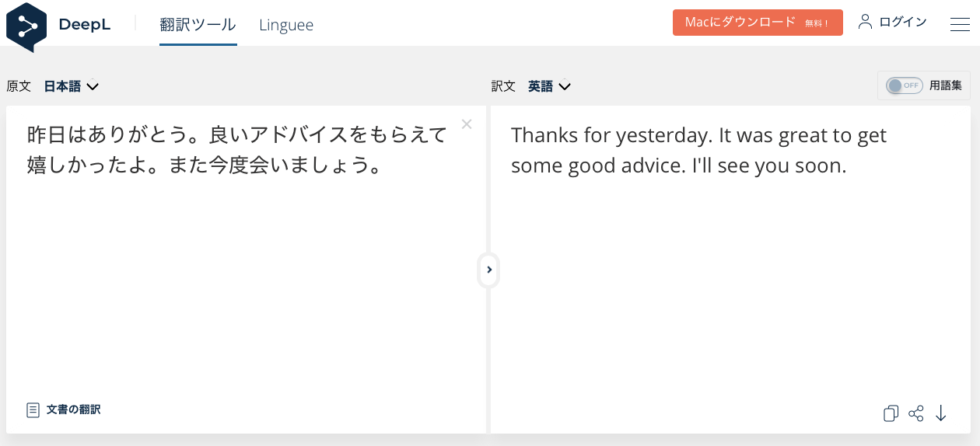Click the document icon for 文書の翻訳
The image size is (980, 446).
pos(33,409)
